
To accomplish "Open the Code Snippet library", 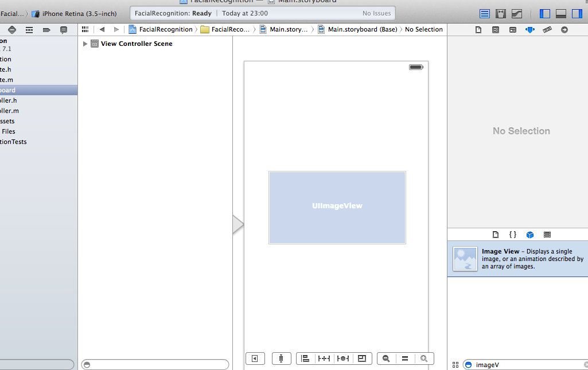I will pos(513,234).
